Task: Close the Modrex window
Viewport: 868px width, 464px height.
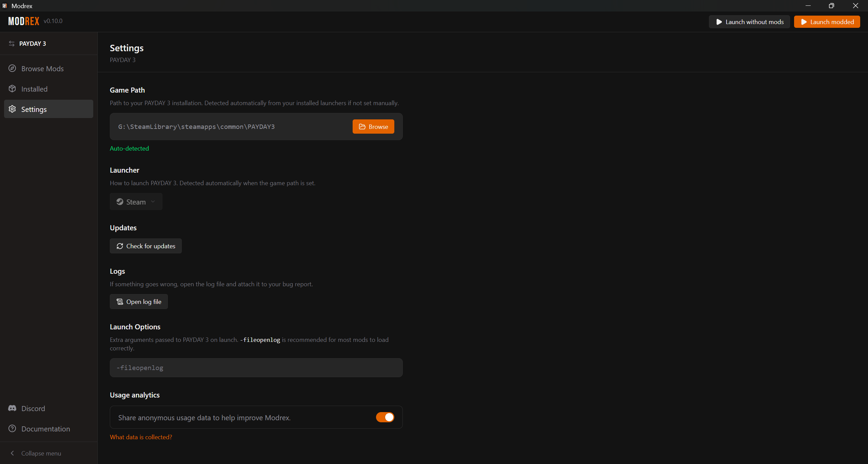Action: tap(855, 6)
